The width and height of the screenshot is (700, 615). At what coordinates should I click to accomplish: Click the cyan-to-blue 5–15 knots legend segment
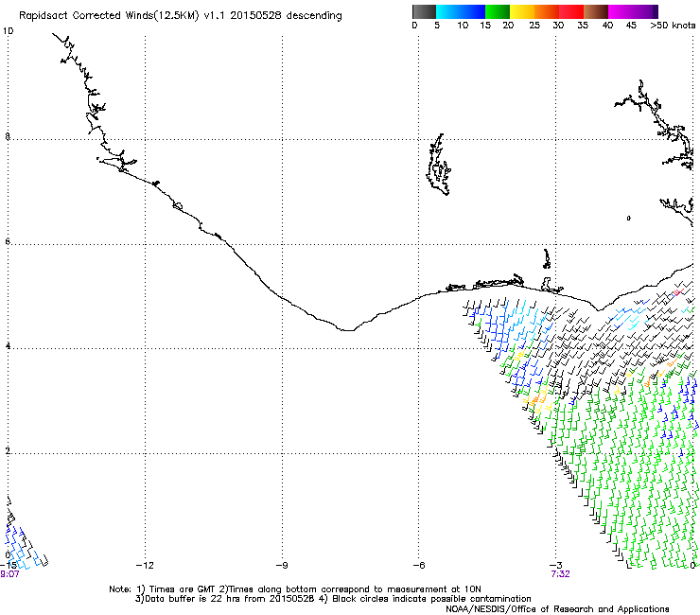click(x=461, y=11)
